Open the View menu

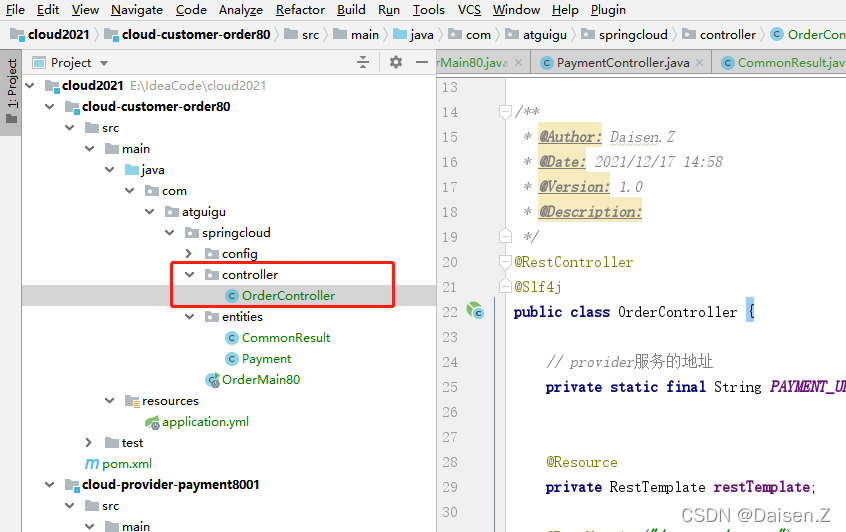[x=85, y=10]
